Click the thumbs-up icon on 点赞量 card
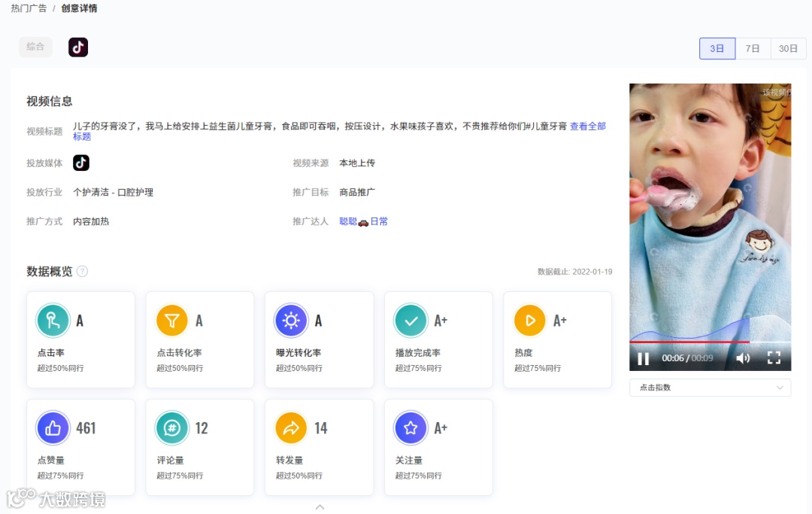Screen dimensions: 812x514 (53, 427)
